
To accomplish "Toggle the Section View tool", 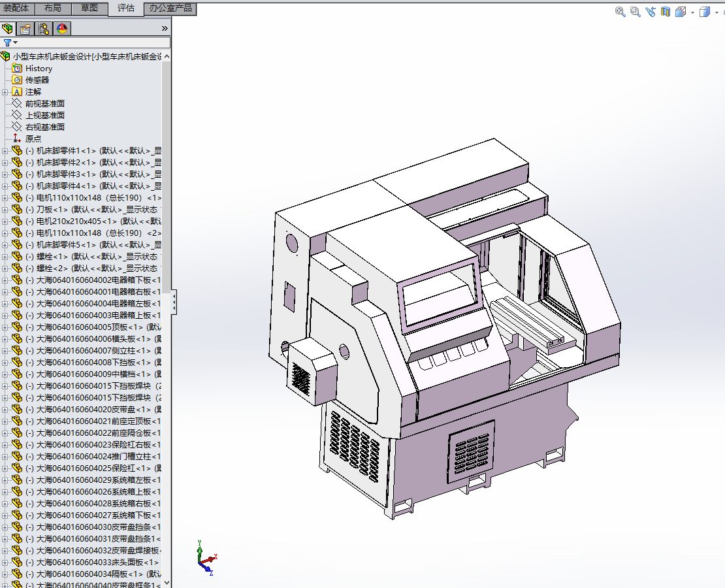I will [x=666, y=12].
